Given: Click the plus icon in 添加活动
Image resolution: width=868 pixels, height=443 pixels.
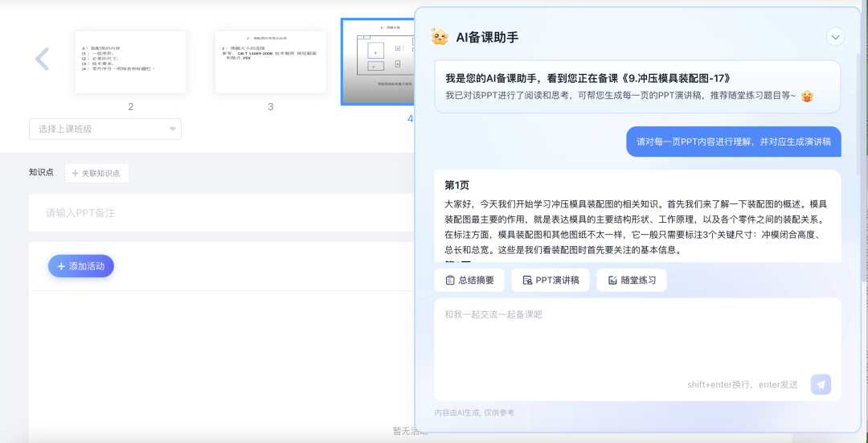Looking at the screenshot, I should (61, 266).
